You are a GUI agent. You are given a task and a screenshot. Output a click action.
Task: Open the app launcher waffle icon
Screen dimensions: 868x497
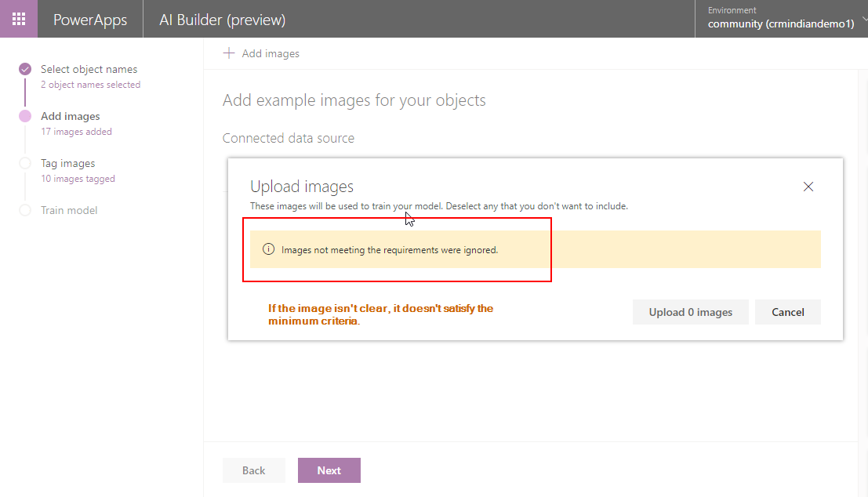pyautogui.click(x=19, y=19)
